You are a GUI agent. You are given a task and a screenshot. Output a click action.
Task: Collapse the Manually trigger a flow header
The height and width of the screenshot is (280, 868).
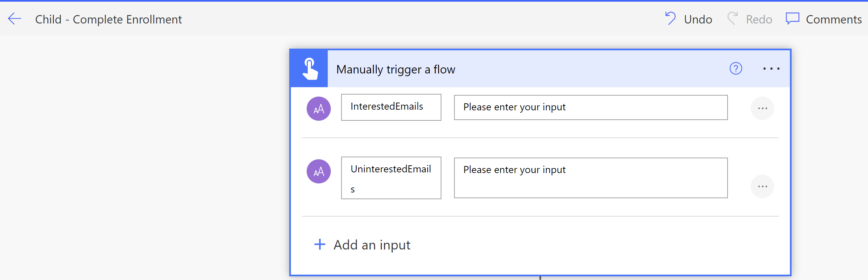pos(505,69)
